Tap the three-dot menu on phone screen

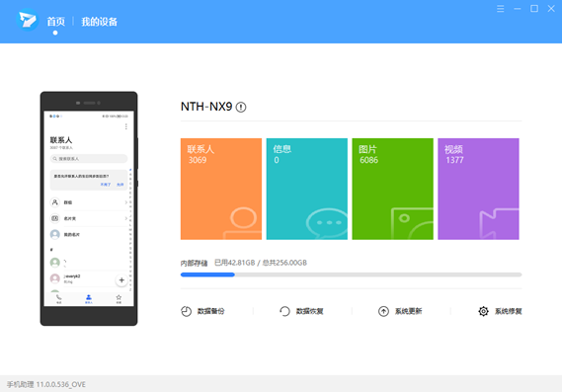[125, 126]
